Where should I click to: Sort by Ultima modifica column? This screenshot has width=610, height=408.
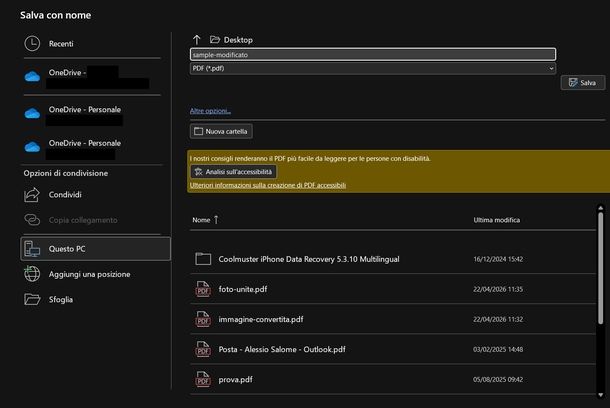(496, 220)
